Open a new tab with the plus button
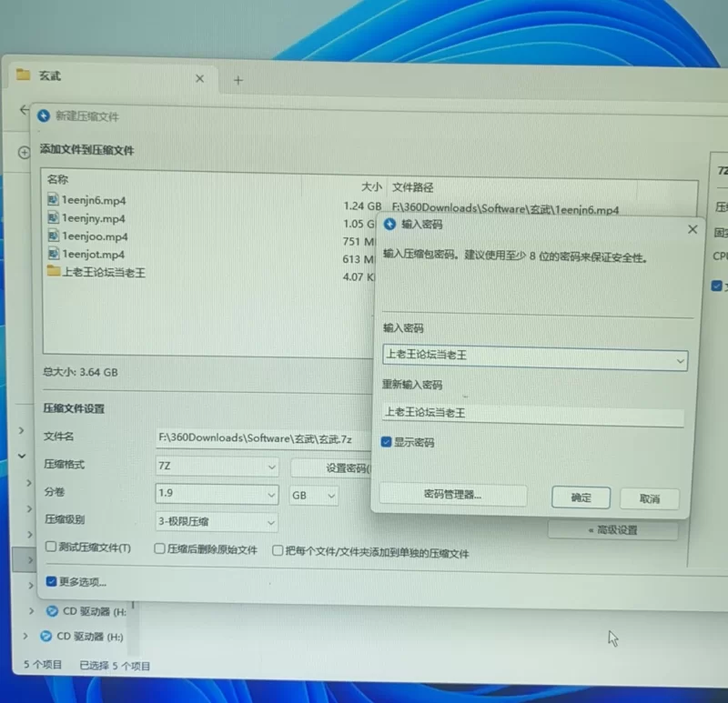 click(238, 80)
